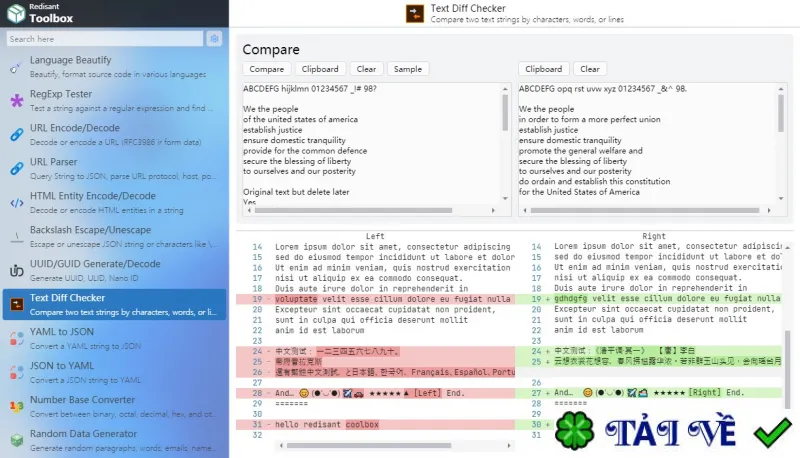800x458 pixels.
Task: Click the Number Base Converter icon
Action: (16, 406)
